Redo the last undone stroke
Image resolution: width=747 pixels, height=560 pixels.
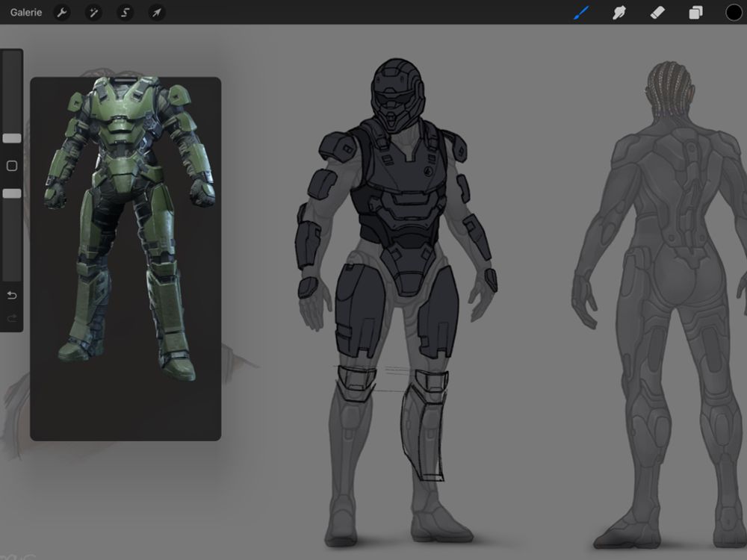12,317
